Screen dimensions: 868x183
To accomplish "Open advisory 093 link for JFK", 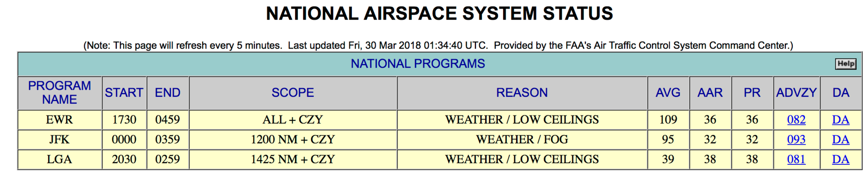I will tap(796, 140).
